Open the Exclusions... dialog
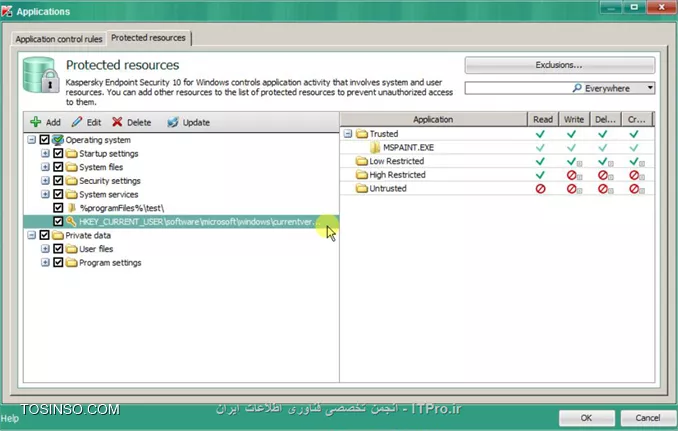678x431 pixels. point(560,65)
